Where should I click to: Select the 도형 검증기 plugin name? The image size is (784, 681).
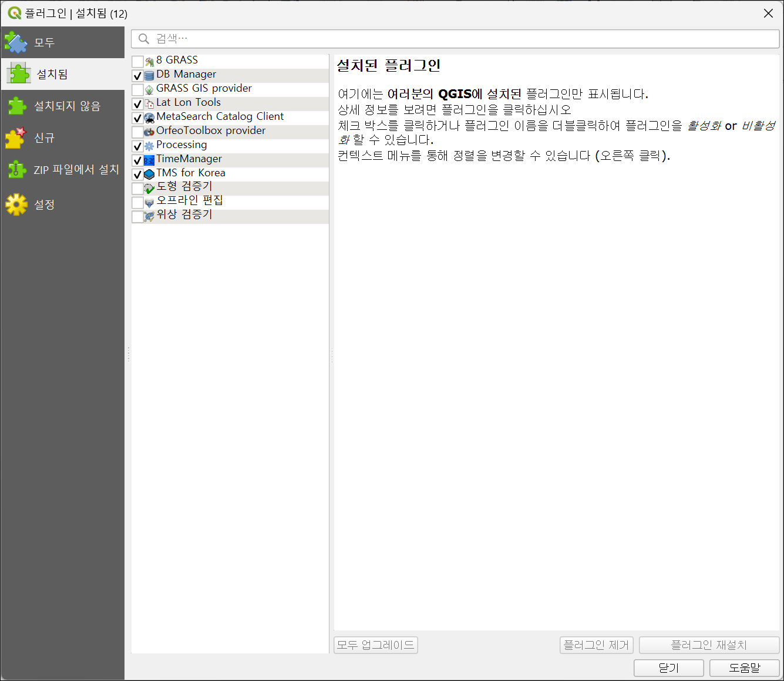tap(184, 186)
